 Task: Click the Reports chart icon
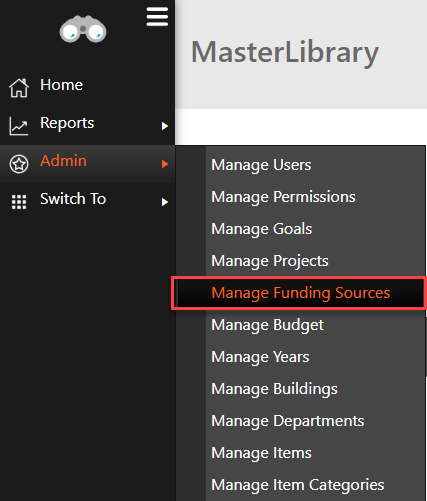coord(19,126)
